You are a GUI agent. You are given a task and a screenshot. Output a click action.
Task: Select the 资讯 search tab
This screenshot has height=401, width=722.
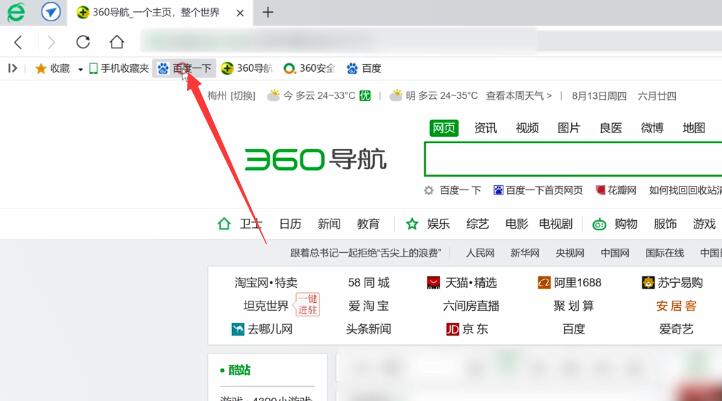pos(485,128)
